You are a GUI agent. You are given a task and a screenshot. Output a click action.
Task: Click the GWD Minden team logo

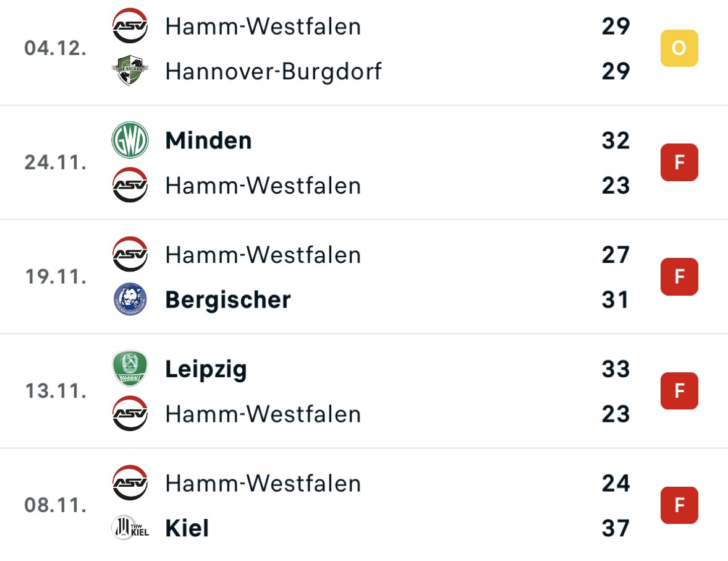pos(130,140)
